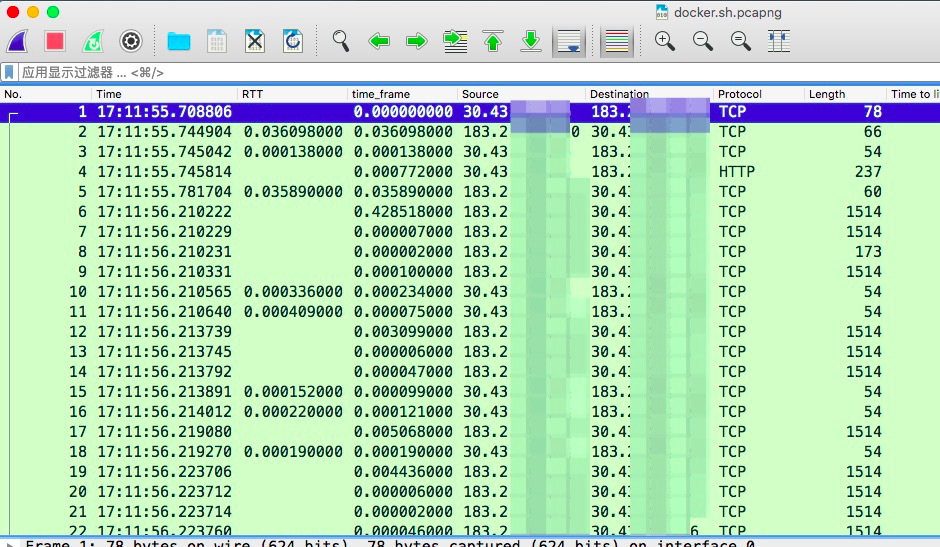Select packet 19 at 17:11:56.223706
The width and height of the screenshot is (940, 547).
click(470, 471)
